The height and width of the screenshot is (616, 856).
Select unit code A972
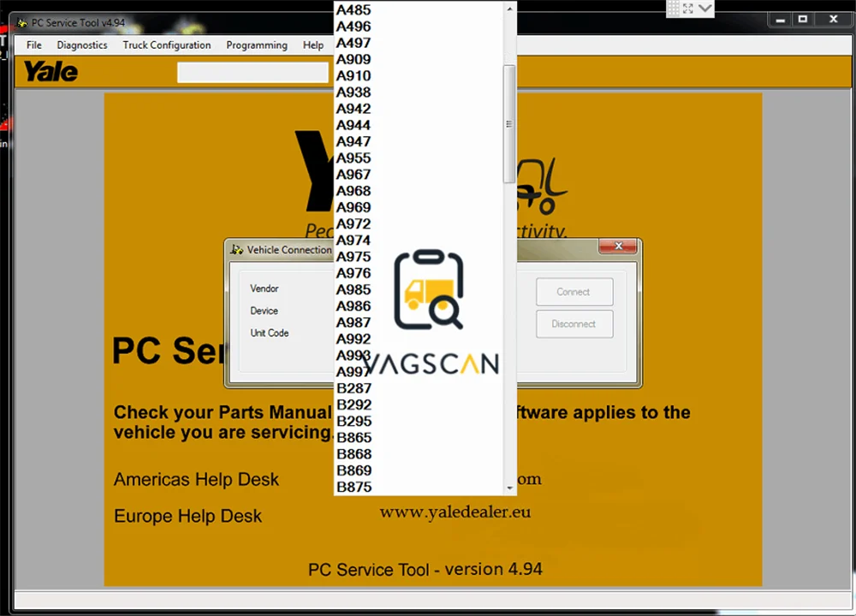click(419, 223)
